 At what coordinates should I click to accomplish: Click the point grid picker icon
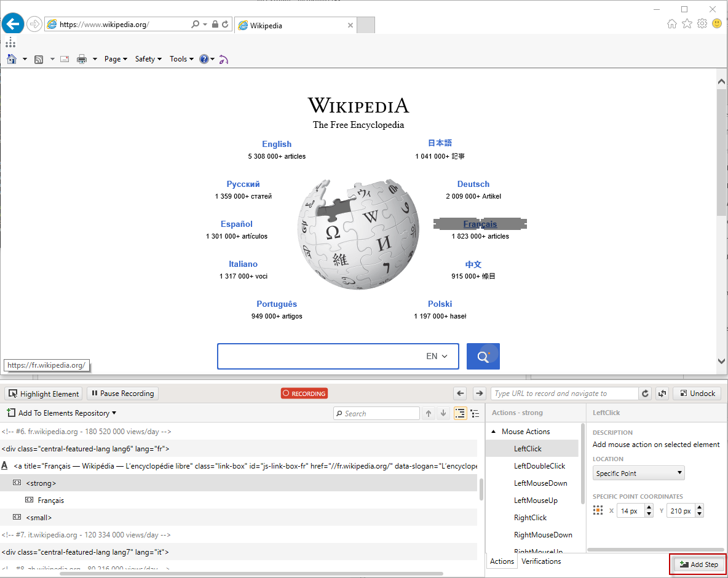point(598,511)
